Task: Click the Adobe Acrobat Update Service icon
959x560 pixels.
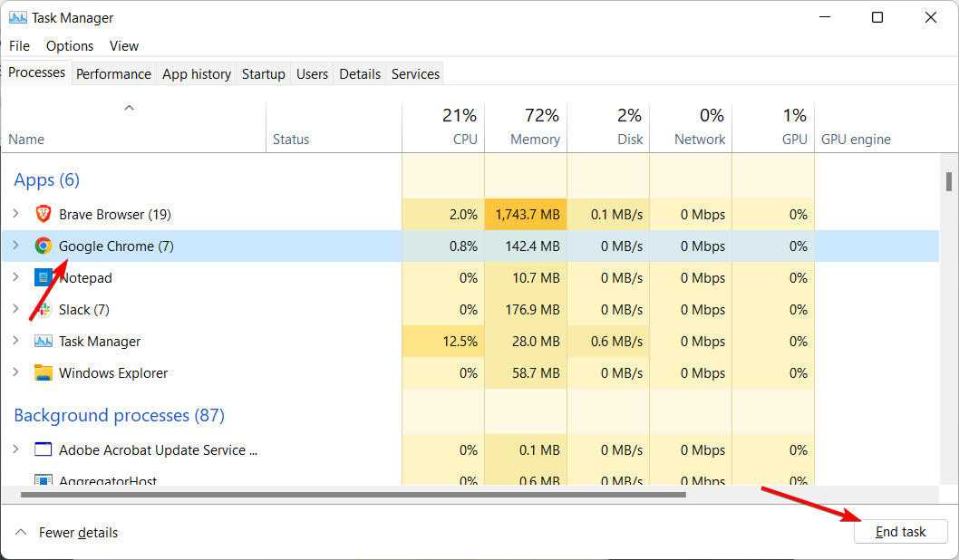Action: click(x=43, y=449)
